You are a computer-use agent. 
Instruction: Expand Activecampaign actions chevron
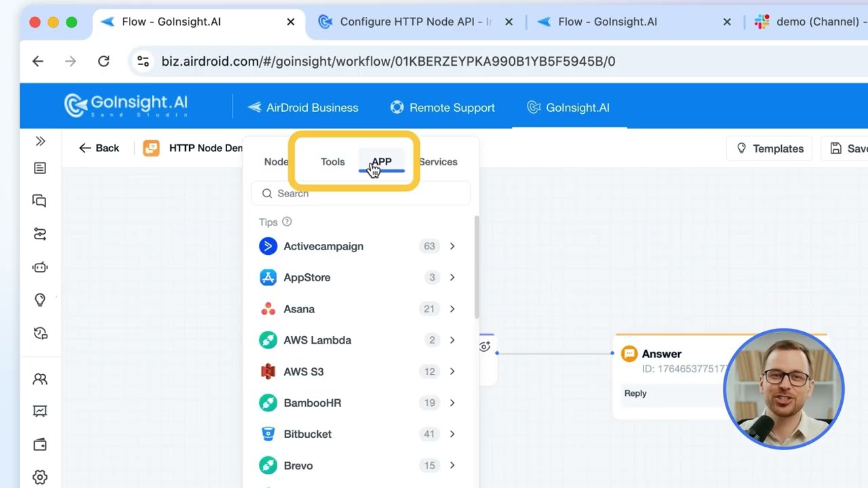point(452,246)
